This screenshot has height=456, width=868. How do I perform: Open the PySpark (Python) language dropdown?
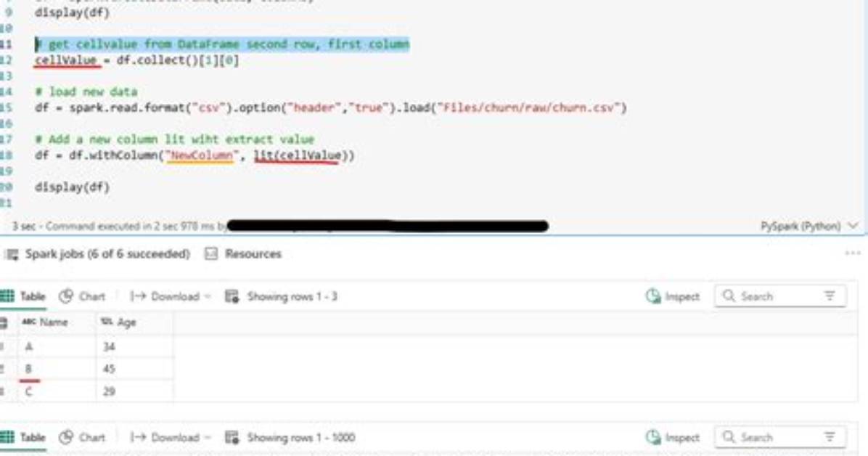(x=809, y=226)
